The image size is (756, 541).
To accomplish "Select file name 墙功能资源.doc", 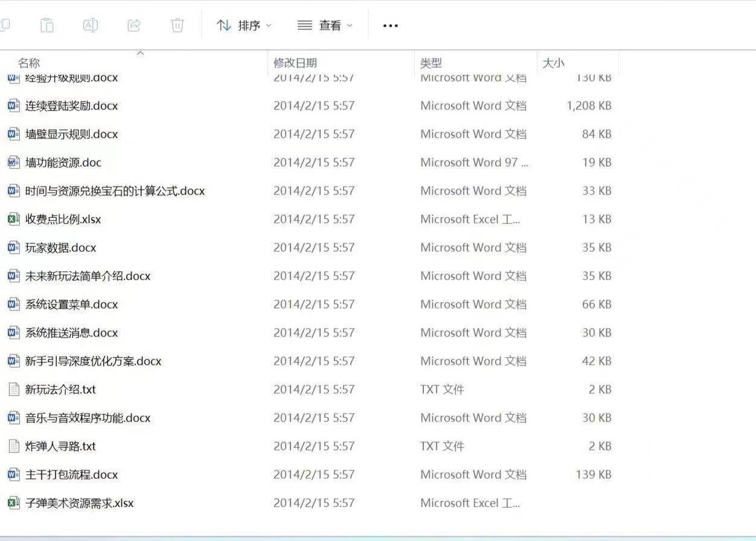I will (63, 162).
